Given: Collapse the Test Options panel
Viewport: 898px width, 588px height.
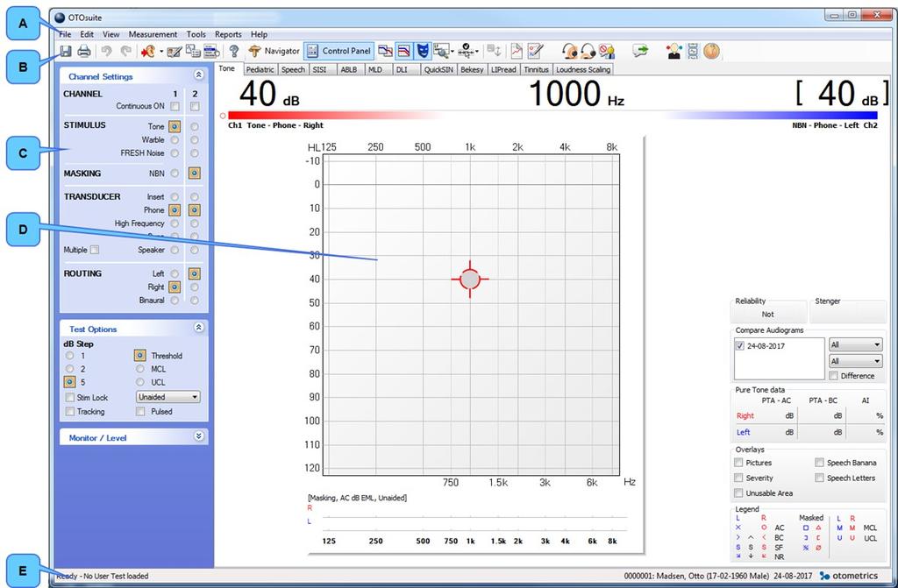Looking at the screenshot, I should 198,328.
